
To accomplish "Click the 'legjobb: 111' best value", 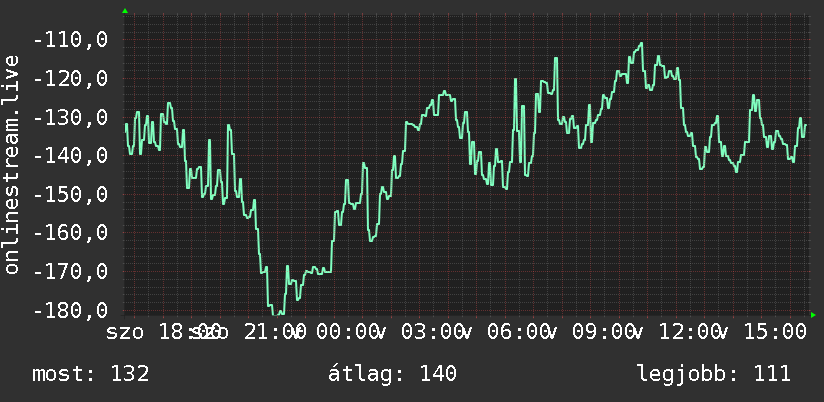I will coord(714,374).
